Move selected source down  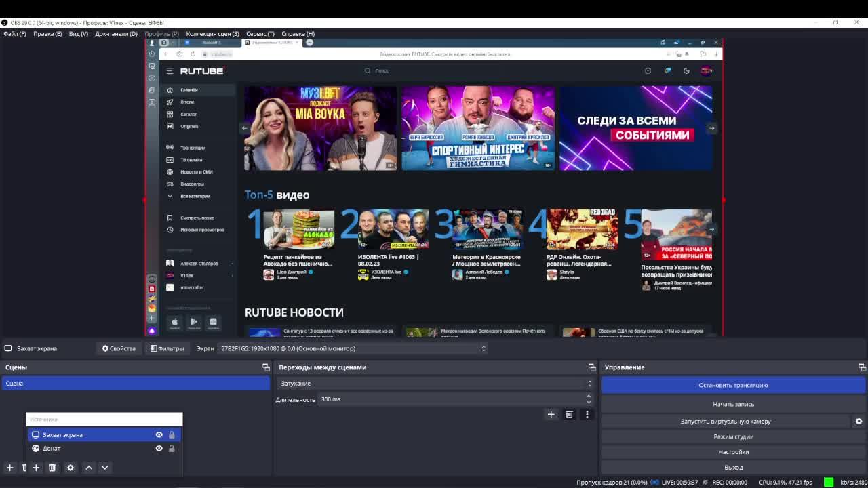coord(105,468)
